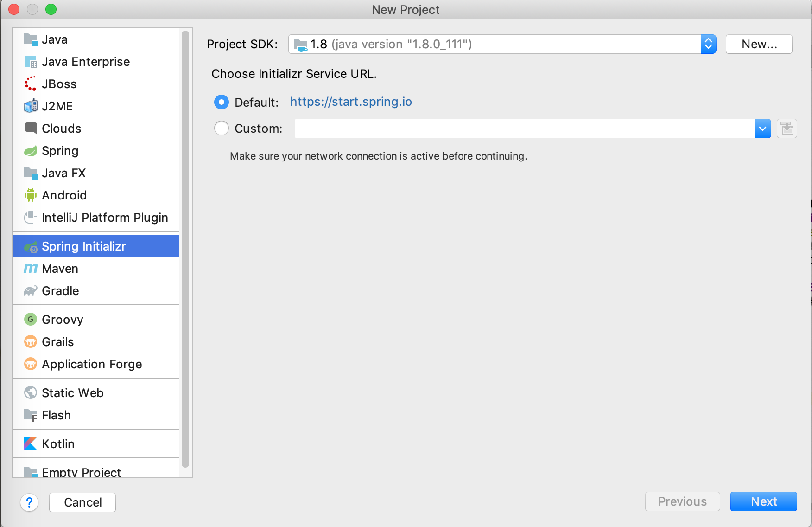Select IntelliJ Platform Plugin entry
The height and width of the screenshot is (527, 812).
coord(96,218)
